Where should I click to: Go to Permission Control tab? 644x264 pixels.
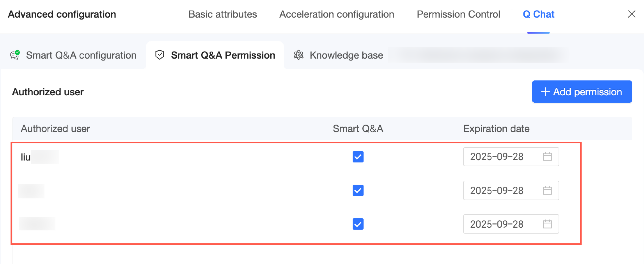pyautogui.click(x=458, y=14)
